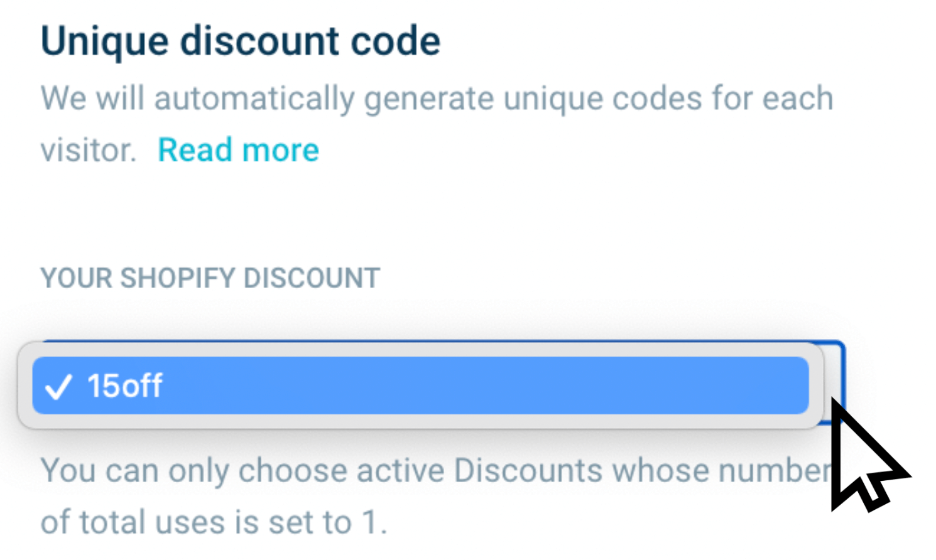Click the text about automatically generated codes
Image resolution: width=936 pixels, height=560 pixels.
point(437,99)
